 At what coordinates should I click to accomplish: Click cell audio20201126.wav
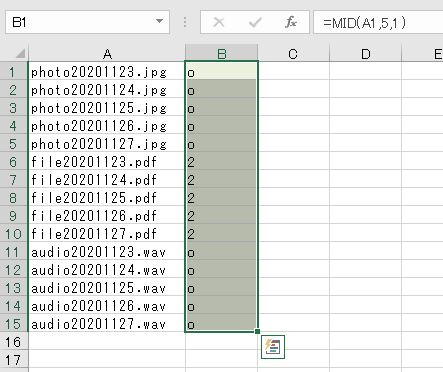[107, 306]
